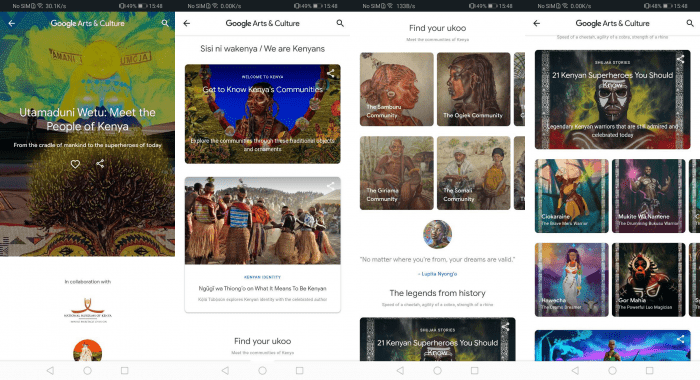Select the Gor Mahia superhero card

649,280
